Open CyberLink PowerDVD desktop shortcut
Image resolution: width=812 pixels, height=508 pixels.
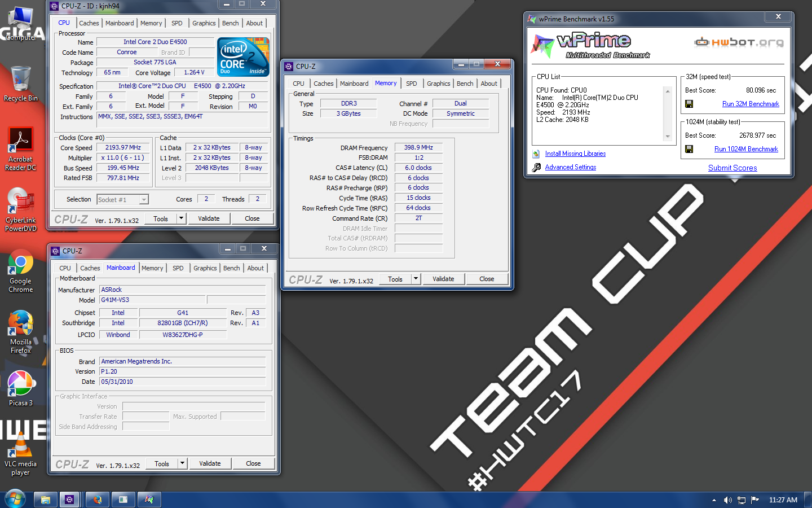pyautogui.click(x=21, y=209)
